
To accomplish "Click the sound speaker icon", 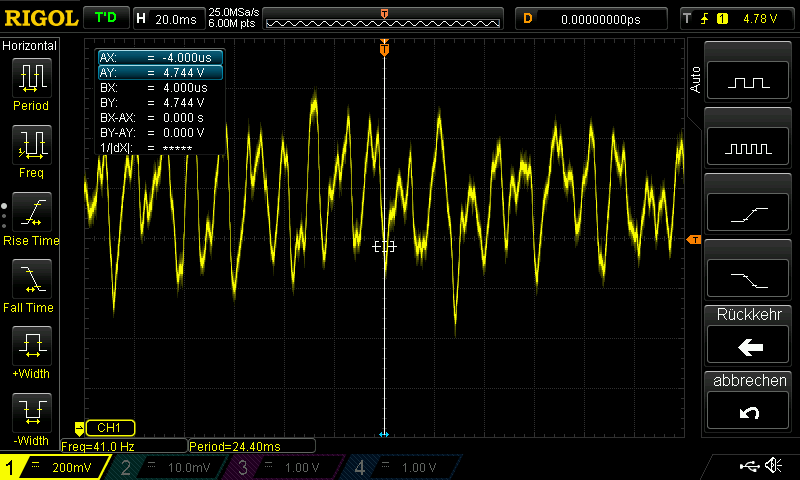I will [773, 465].
